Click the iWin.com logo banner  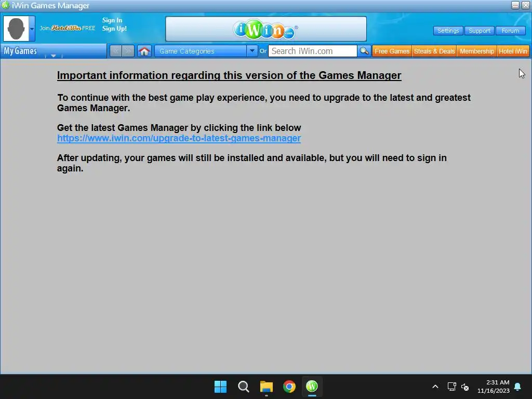(x=265, y=29)
